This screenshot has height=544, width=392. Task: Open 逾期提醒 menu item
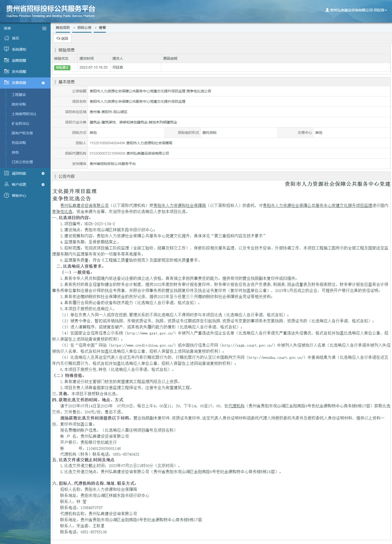[x=19, y=60]
